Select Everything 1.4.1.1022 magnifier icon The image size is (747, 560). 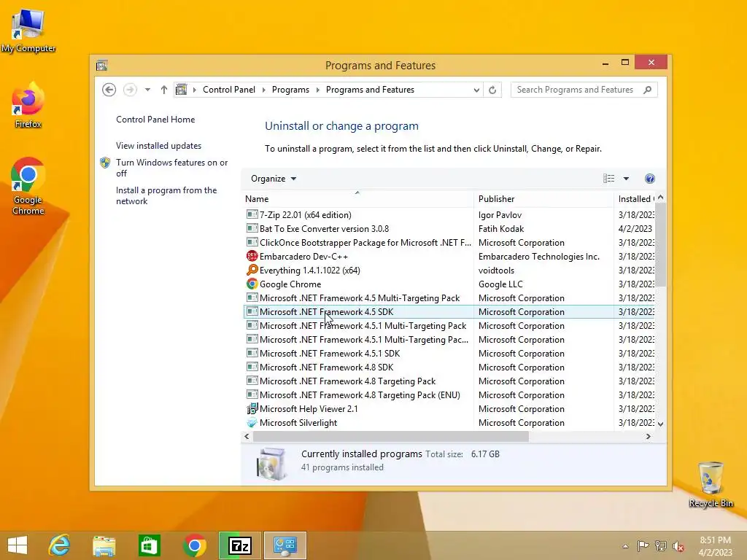point(252,270)
